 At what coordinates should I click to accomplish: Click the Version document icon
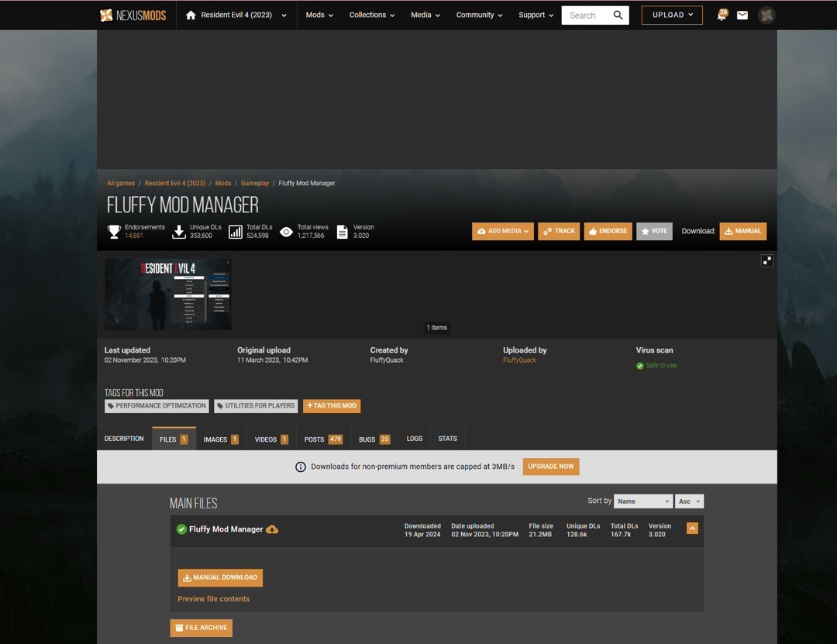(343, 232)
